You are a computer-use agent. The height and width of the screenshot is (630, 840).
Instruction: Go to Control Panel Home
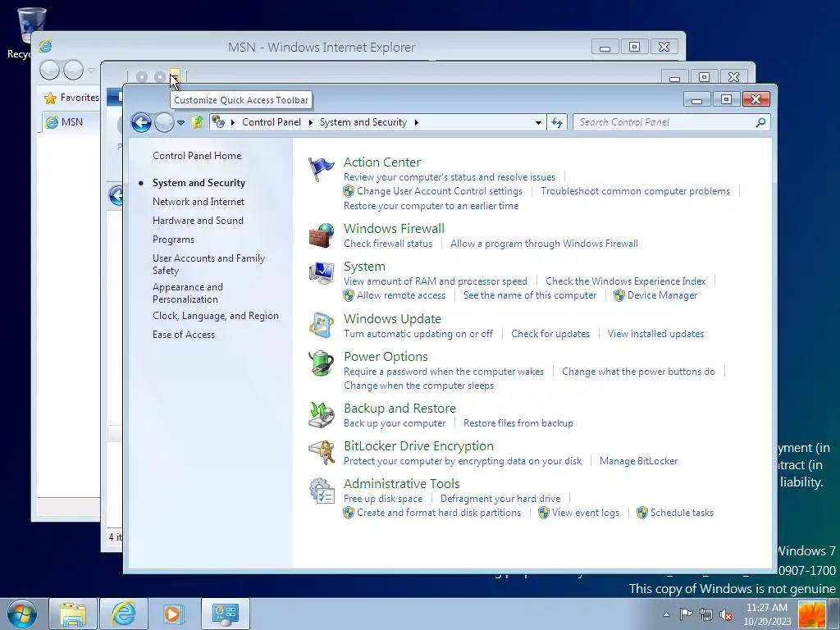tap(197, 156)
